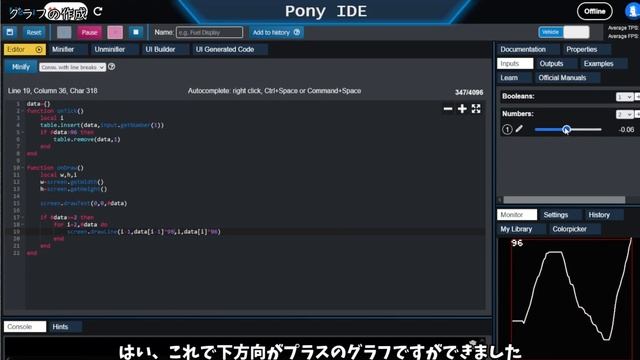Click the pencil edit icon for number 1
This screenshot has height=360, width=640.
tap(519, 129)
